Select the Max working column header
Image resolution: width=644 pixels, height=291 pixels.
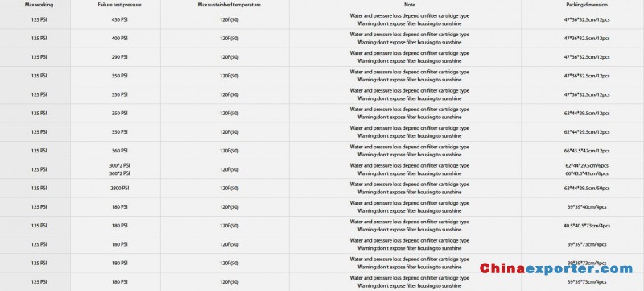(x=39, y=5)
